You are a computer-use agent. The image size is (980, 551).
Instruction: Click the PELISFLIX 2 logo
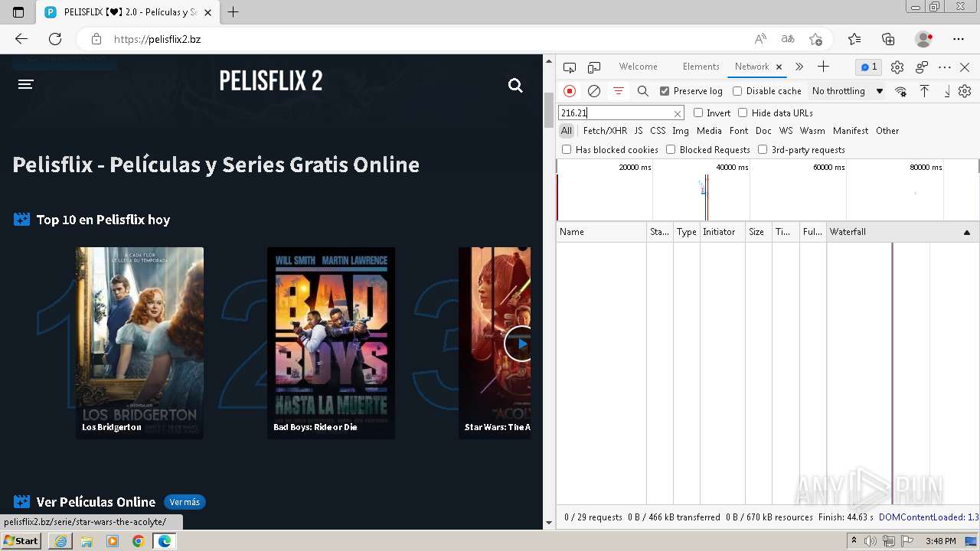pyautogui.click(x=271, y=81)
